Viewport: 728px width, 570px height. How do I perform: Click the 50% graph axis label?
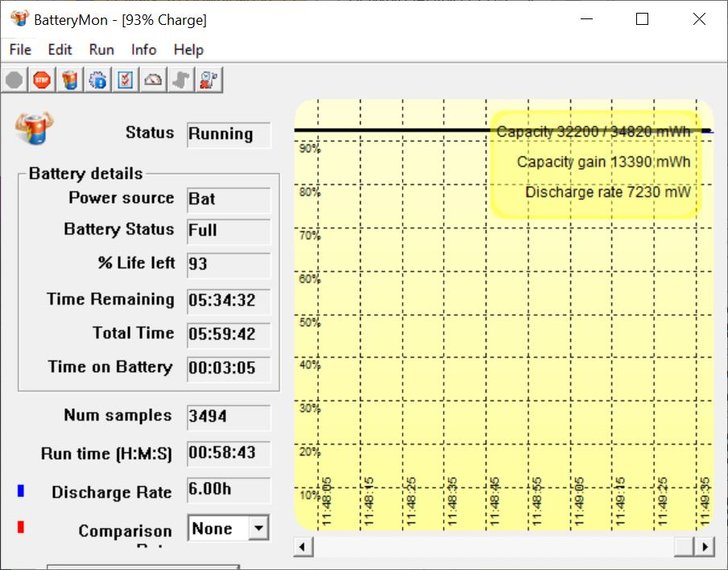(x=310, y=322)
